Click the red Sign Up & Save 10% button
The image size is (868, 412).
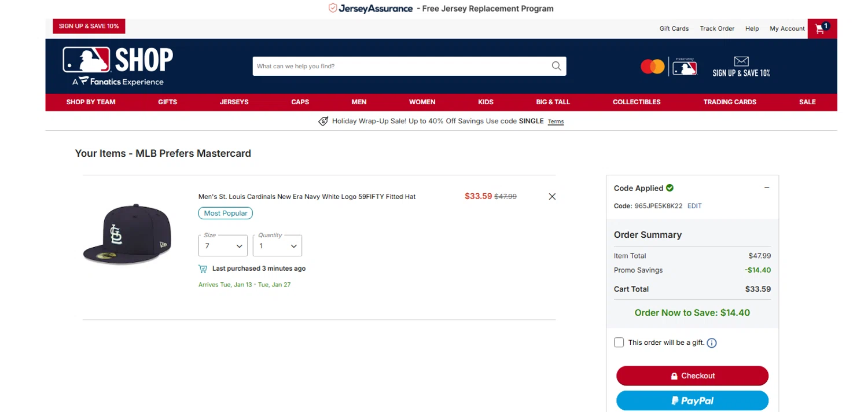pyautogui.click(x=89, y=26)
